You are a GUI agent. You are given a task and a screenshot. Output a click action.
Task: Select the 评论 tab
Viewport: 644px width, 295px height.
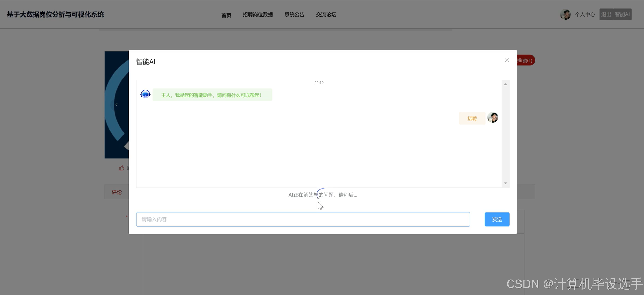[x=116, y=192]
